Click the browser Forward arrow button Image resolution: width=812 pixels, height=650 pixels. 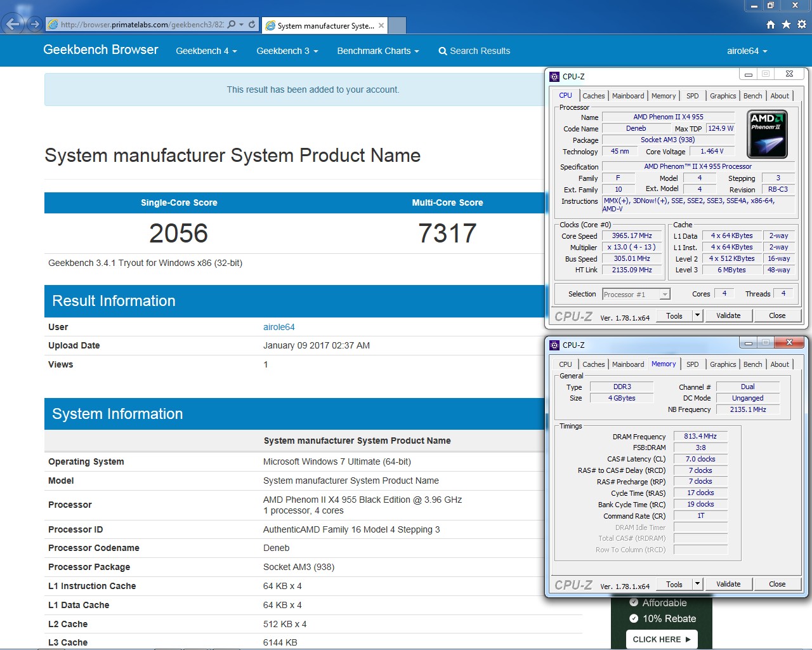[35, 25]
